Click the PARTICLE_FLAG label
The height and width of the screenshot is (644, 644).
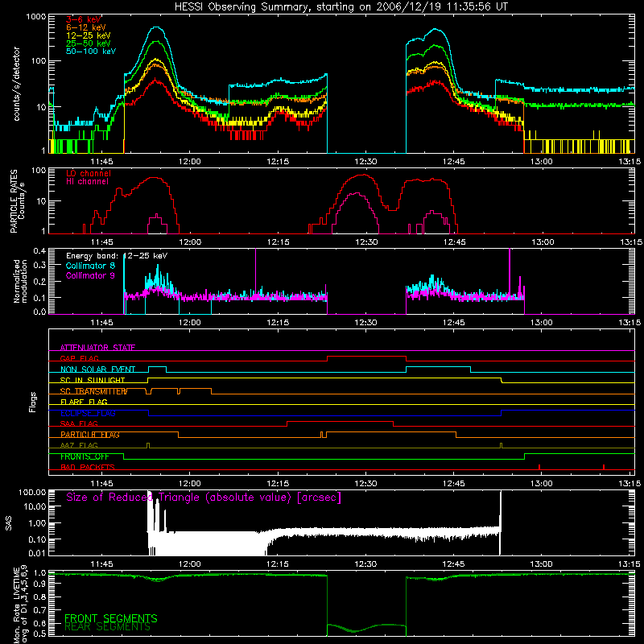click(90, 435)
